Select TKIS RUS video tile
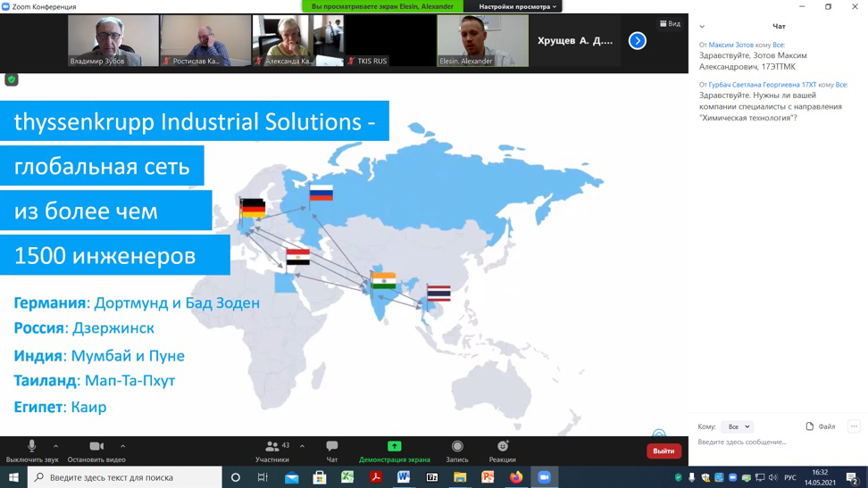The width and height of the screenshot is (868, 488). 390,41
